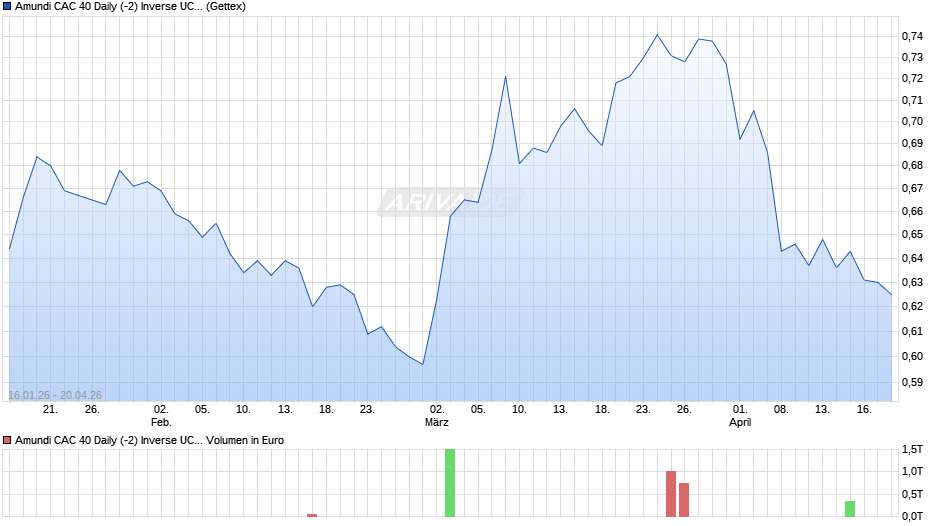Click the price axis label '0,68'
The width and height of the screenshot is (940, 526).
912,166
